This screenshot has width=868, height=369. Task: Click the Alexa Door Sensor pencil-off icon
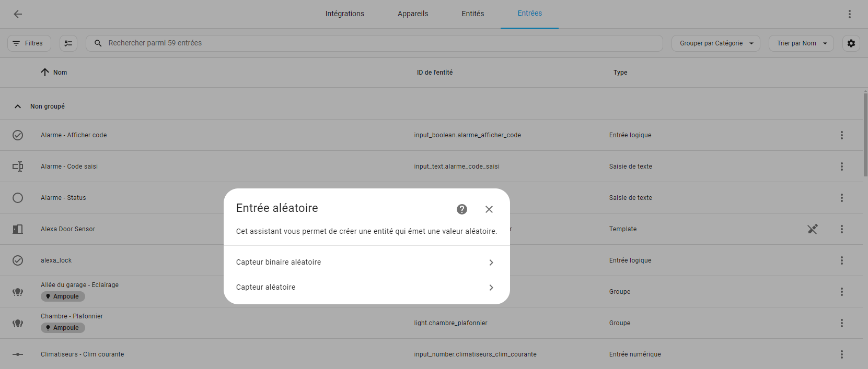point(813,229)
